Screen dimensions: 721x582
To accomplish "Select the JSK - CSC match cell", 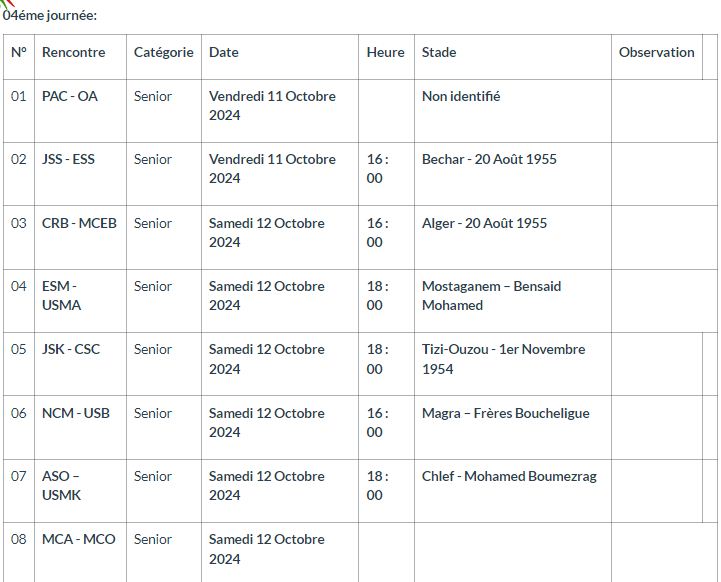I will click(x=71, y=350).
